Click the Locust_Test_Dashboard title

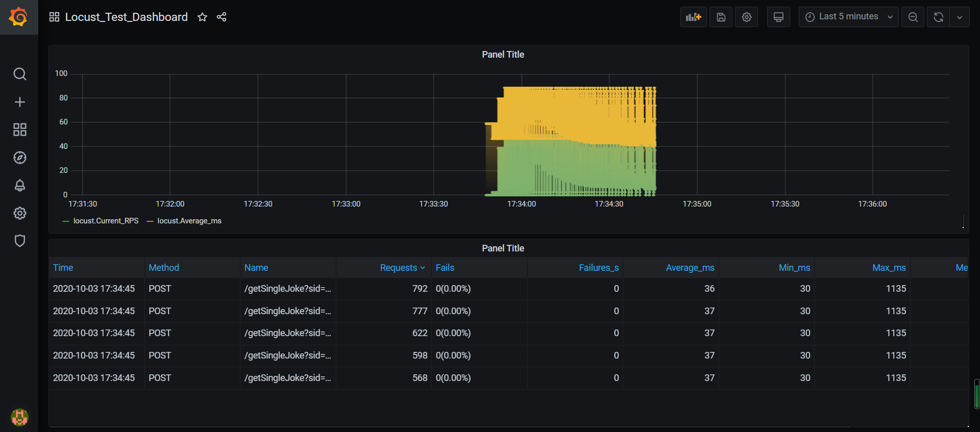click(126, 17)
